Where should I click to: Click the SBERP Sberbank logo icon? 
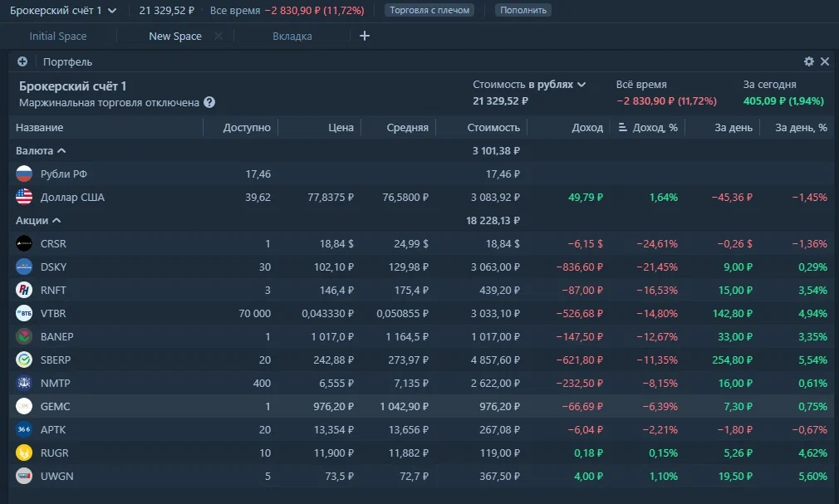coord(24,360)
